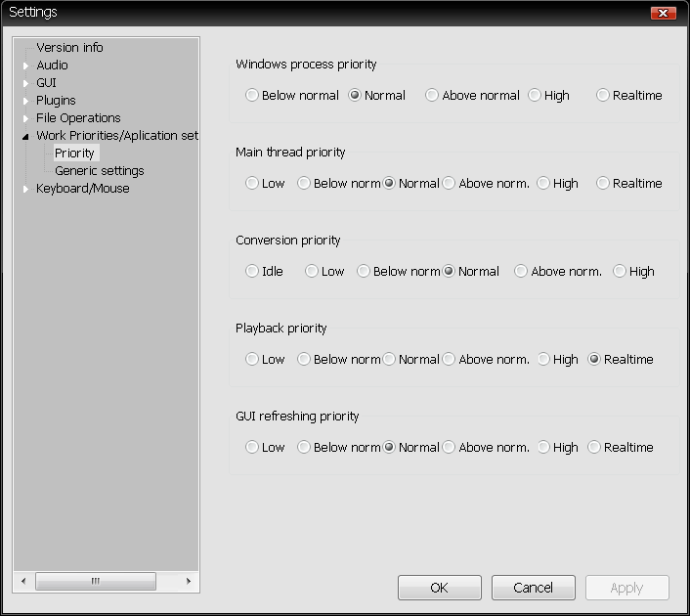This screenshot has width=690, height=616.
Task: Expand the Keyboard/Mouse node arrow
Action: pyautogui.click(x=25, y=189)
